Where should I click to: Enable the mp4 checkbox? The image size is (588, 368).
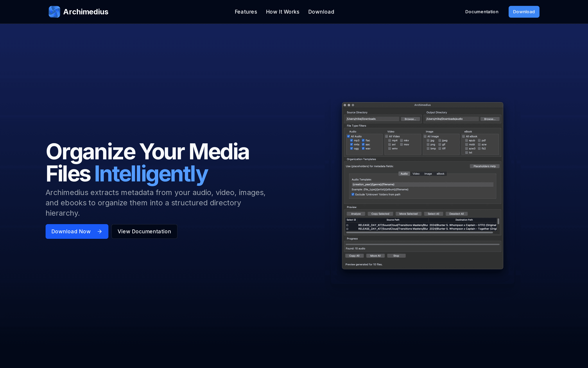[x=390, y=140]
